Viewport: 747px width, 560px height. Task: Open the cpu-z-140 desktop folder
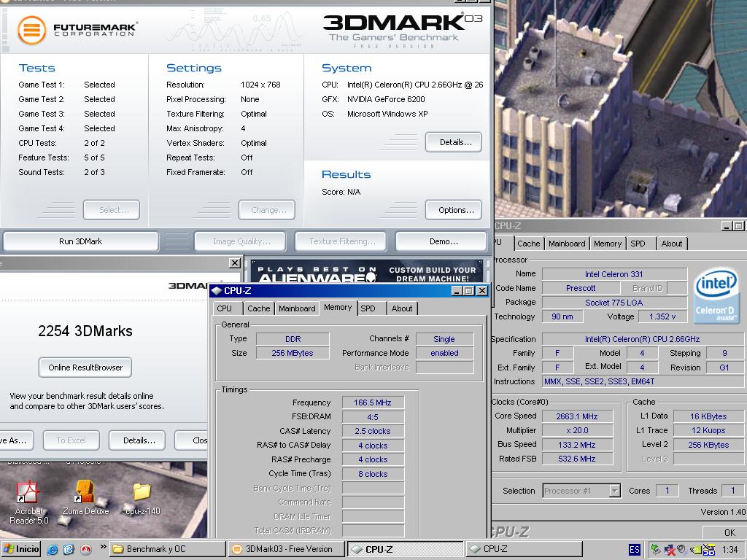[142, 499]
